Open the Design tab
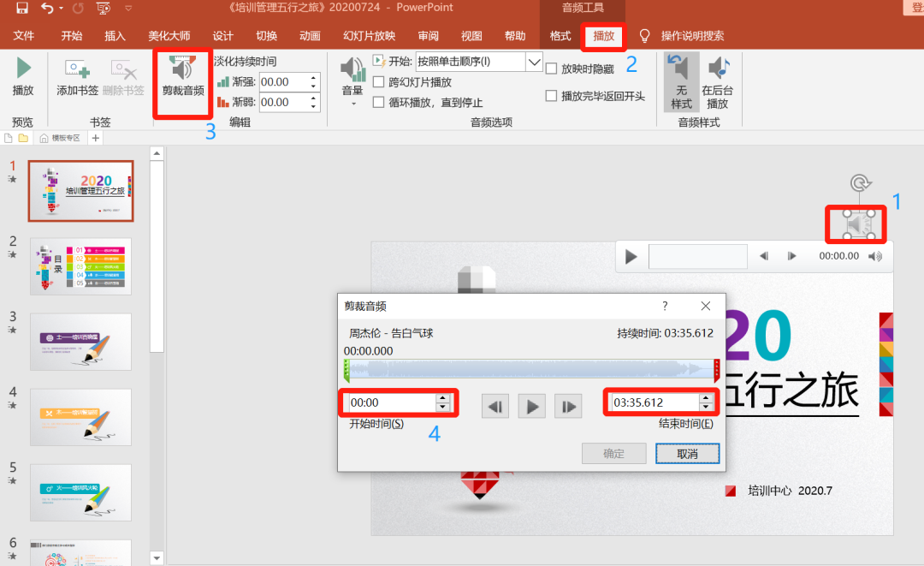Screen dimensions: 924x566 coord(222,36)
